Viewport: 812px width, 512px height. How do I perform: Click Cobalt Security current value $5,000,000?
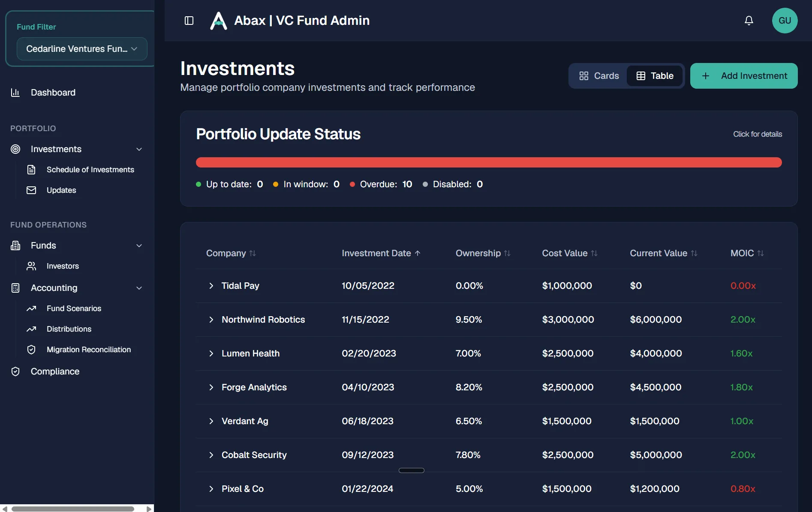pos(656,455)
